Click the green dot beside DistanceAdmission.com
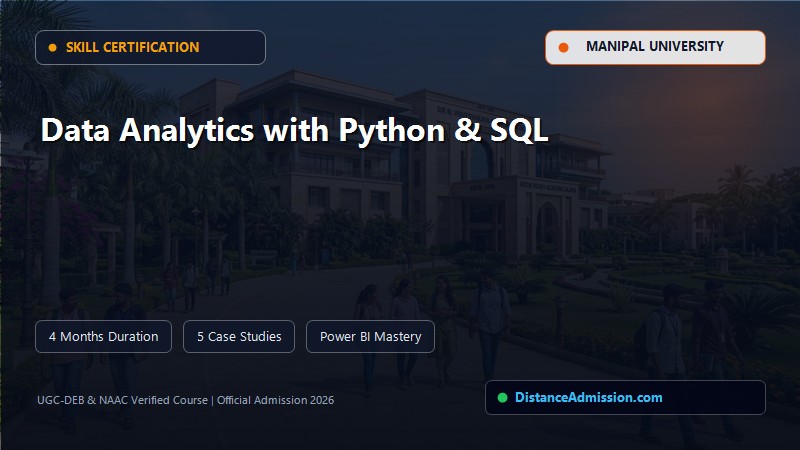800x450 pixels. pos(503,397)
